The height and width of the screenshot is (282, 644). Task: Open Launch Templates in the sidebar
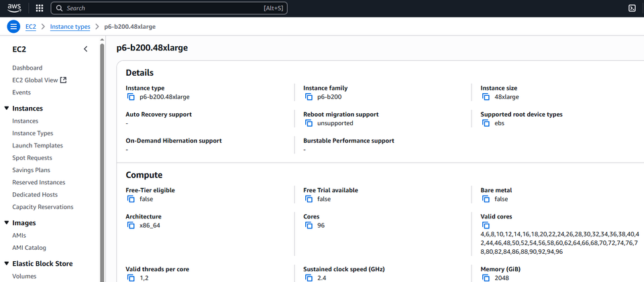38,145
